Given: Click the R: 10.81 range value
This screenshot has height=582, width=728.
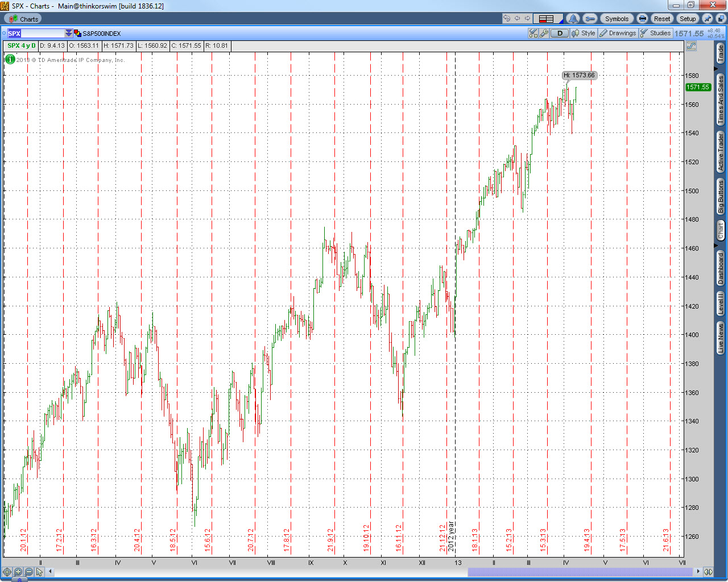Looking at the screenshot, I should pos(217,45).
